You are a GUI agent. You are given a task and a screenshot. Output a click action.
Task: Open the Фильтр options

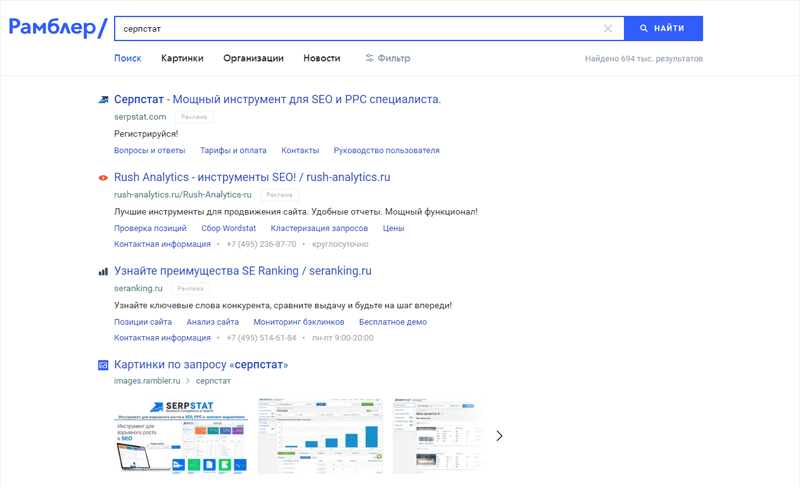388,58
